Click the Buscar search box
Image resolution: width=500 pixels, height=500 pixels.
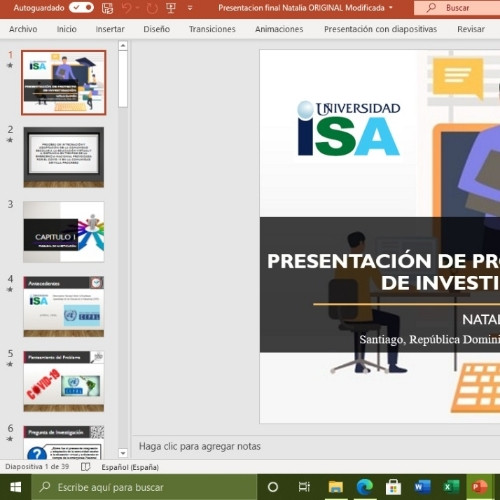coord(457,8)
